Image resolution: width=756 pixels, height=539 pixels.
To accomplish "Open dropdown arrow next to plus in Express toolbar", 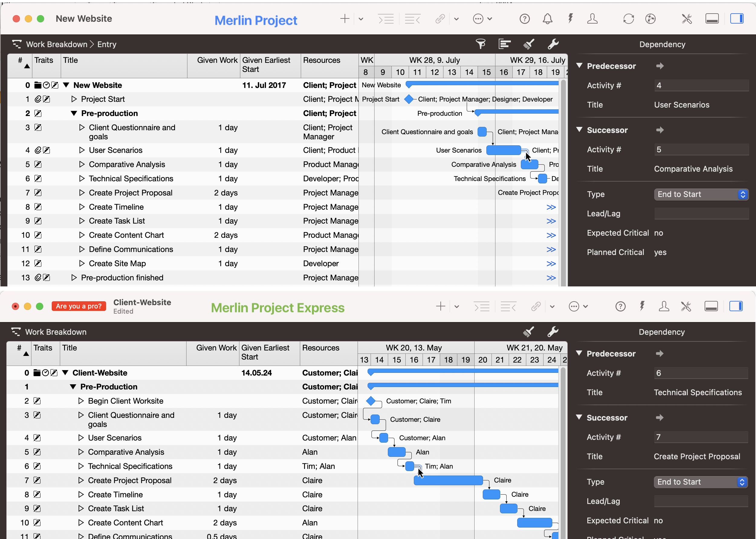I will coord(457,307).
